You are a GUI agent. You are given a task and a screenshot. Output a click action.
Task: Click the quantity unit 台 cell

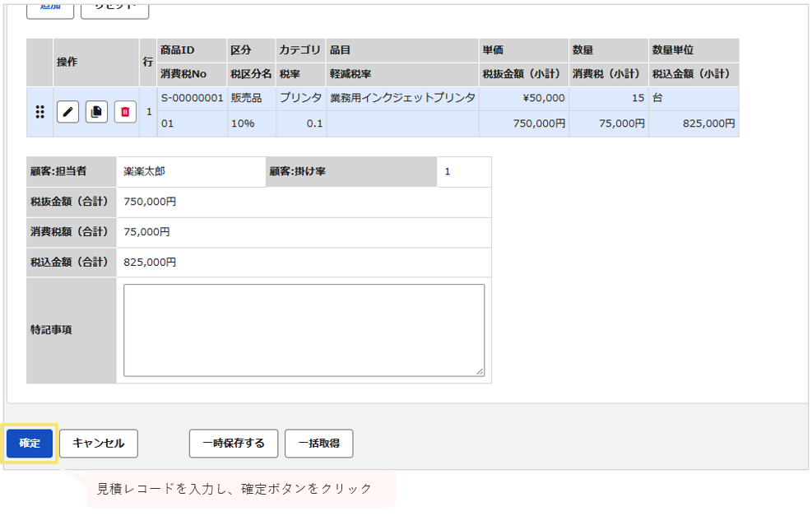[694, 99]
